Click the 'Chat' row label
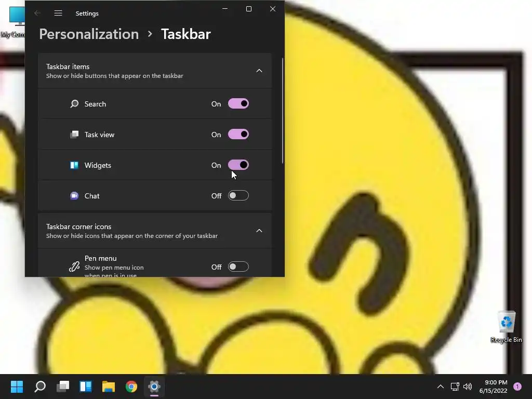The width and height of the screenshot is (532, 399). point(92,196)
